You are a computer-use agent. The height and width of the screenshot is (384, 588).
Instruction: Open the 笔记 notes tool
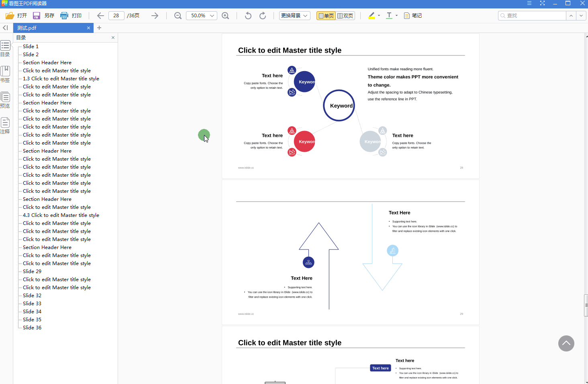[413, 16]
